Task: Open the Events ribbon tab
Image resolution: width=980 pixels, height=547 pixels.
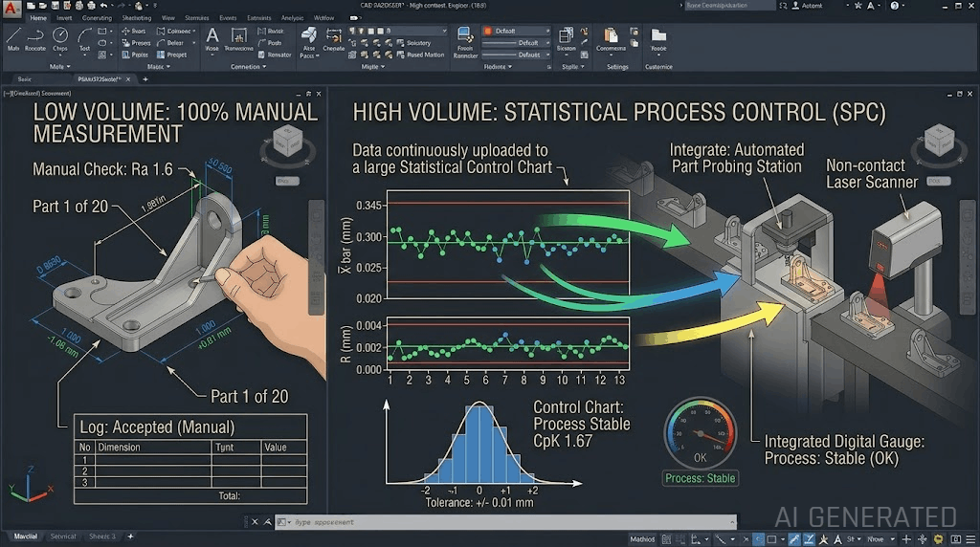Action: (x=228, y=18)
